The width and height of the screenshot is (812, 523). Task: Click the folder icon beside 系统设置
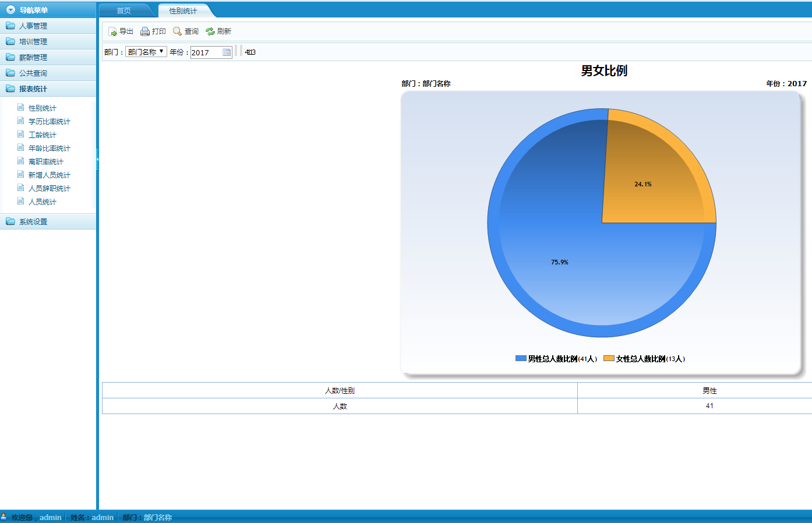10,221
